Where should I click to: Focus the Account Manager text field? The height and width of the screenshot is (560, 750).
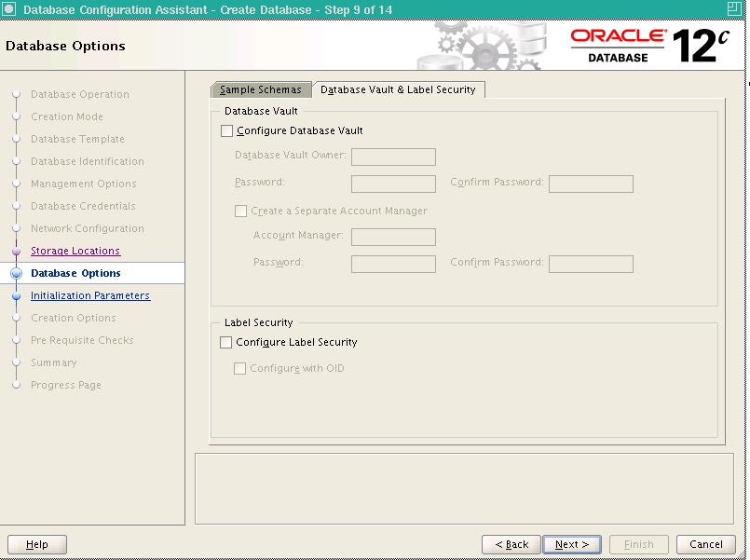(393, 237)
